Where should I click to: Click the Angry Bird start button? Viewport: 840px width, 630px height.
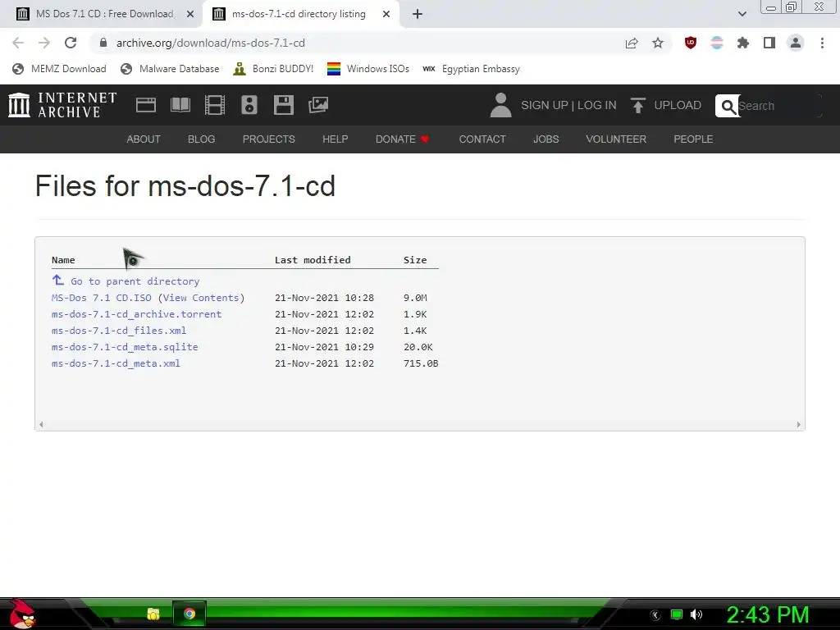tap(22, 614)
